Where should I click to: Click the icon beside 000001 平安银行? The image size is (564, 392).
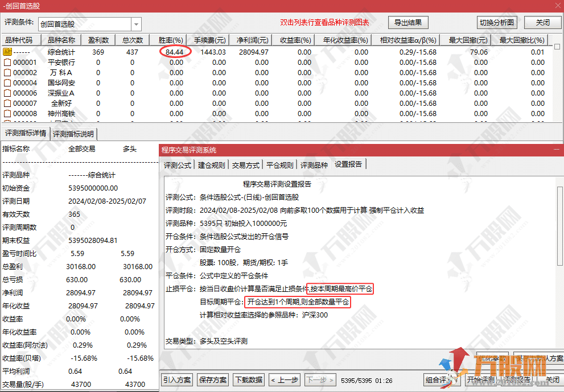tap(7, 62)
